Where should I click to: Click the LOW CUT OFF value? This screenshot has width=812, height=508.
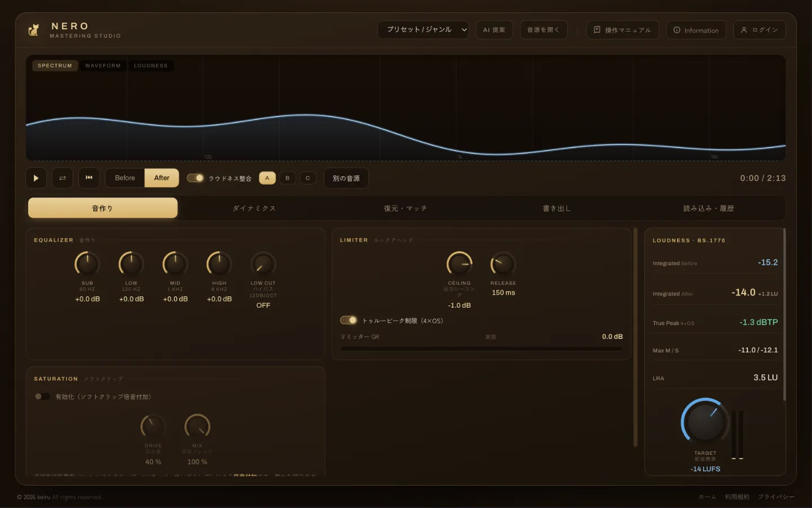pyautogui.click(x=263, y=305)
